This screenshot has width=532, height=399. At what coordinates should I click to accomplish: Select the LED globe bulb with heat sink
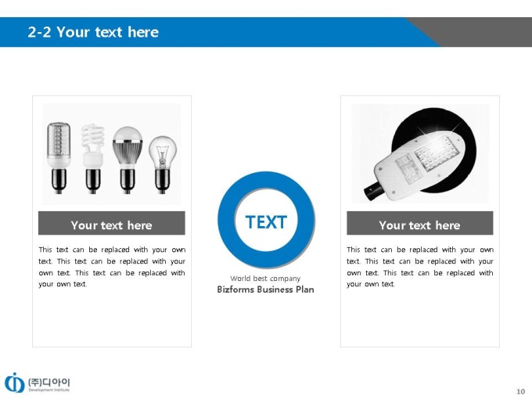(x=128, y=160)
